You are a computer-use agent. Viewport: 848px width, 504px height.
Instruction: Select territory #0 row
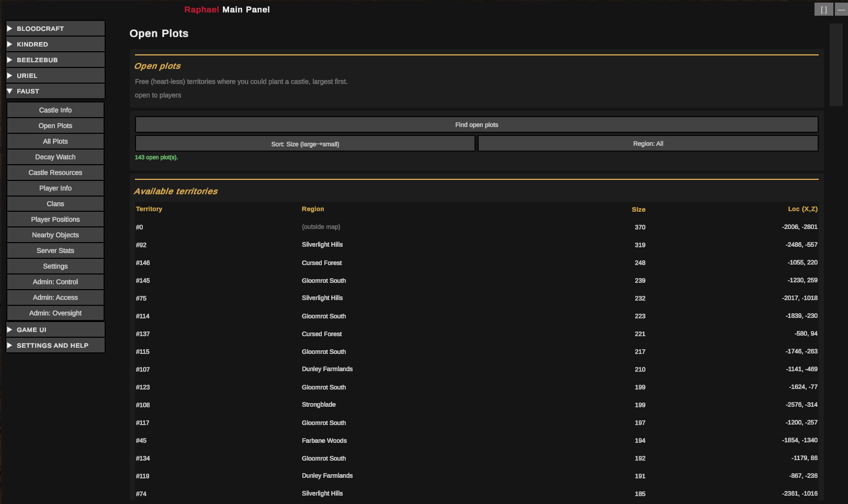click(x=477, y=227)
